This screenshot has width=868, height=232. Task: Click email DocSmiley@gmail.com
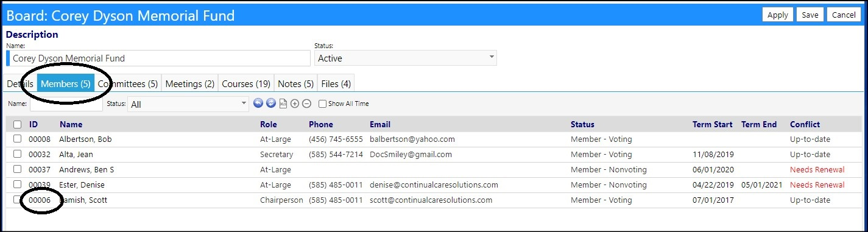point(411,154)
